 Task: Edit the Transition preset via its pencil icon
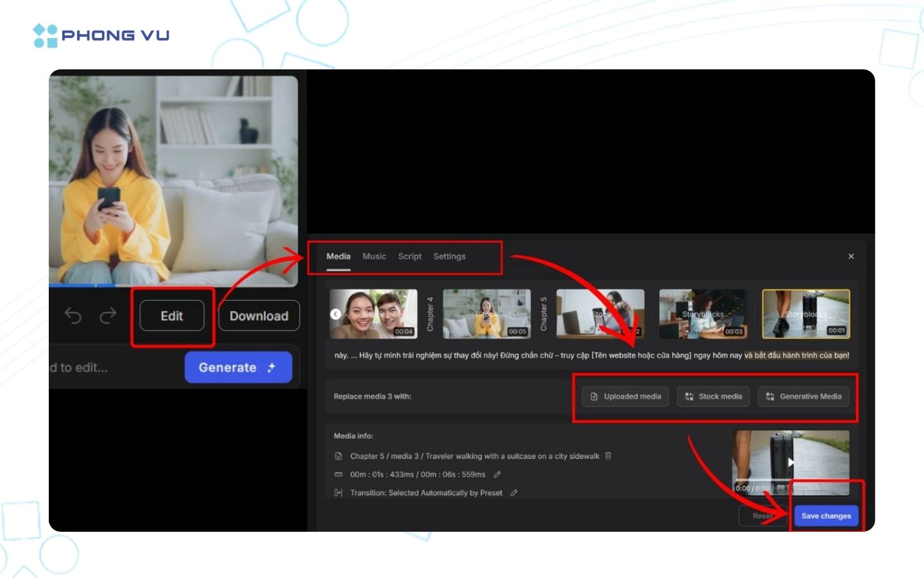[513, 493]
